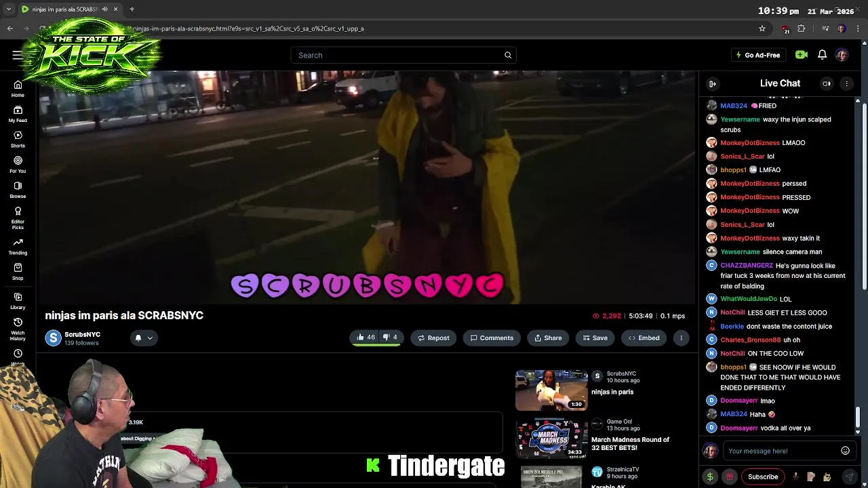This screenshot has width=868, height=488.
Task: Open the profile avatar in the site header
Action: point(842,55)
